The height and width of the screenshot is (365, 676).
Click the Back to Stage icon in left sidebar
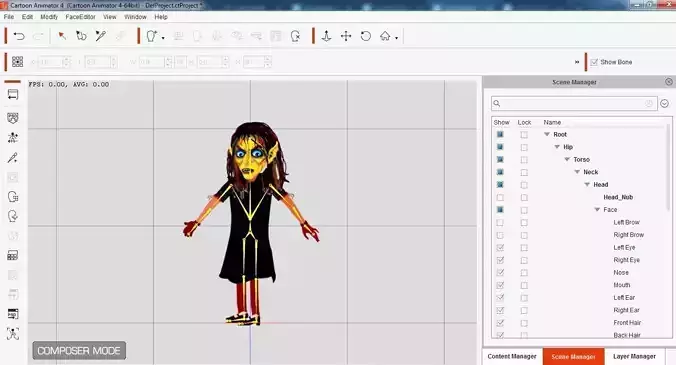[x=13, y=95]
